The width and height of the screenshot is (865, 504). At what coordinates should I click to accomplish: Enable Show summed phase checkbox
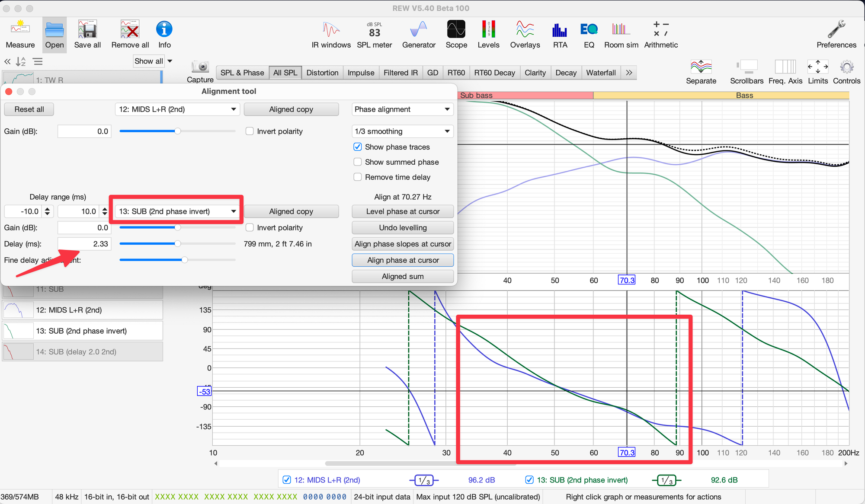358,162
